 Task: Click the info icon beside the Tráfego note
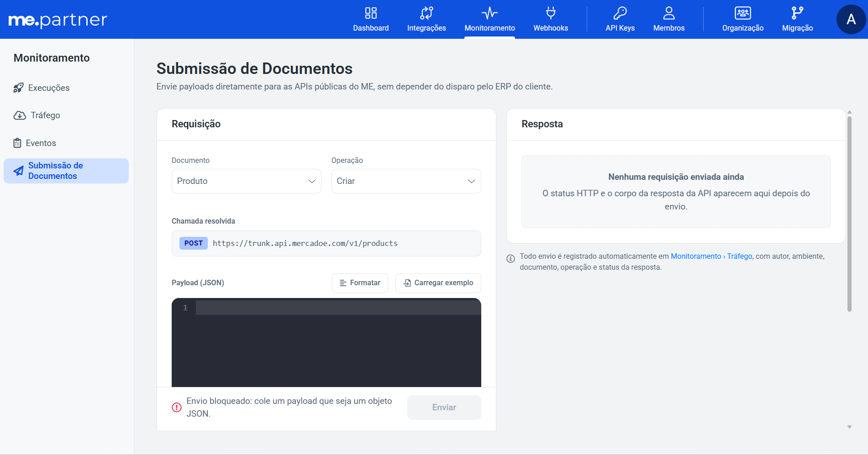click(511, 259)
